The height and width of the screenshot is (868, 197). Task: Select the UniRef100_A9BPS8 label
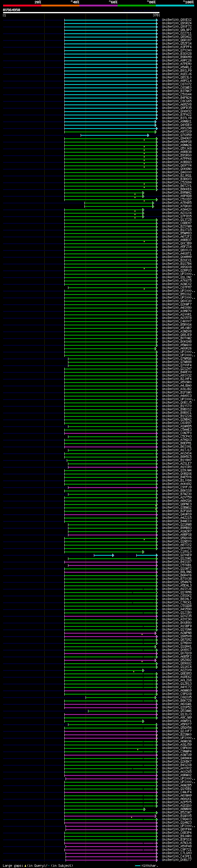177,535
